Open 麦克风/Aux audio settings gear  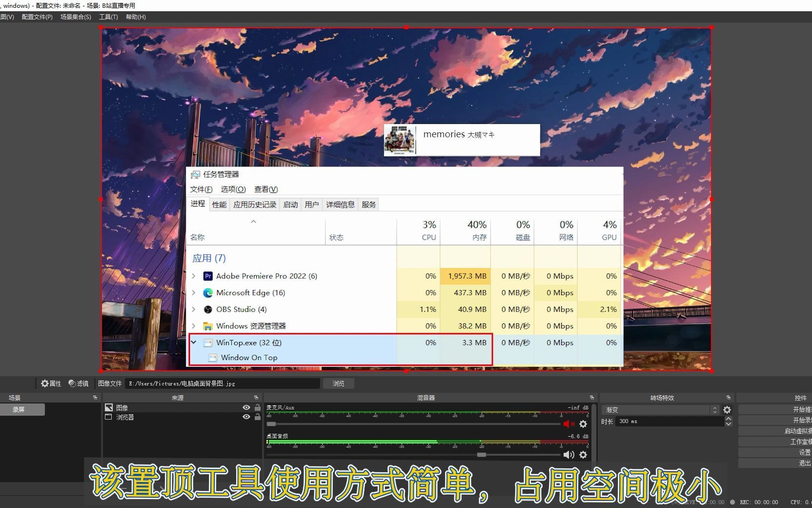click(583, 424)
